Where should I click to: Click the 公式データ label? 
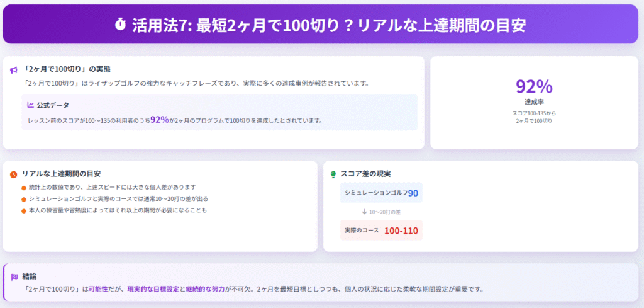tap(52, 105)
